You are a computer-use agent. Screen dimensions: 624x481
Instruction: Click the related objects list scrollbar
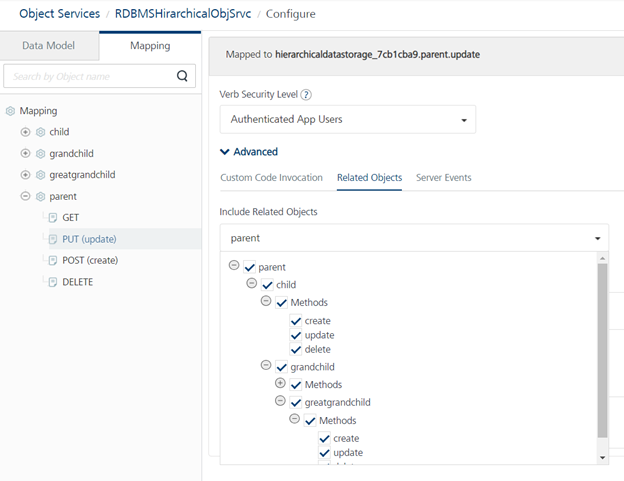pyautogui.click(x=602, y=350)
